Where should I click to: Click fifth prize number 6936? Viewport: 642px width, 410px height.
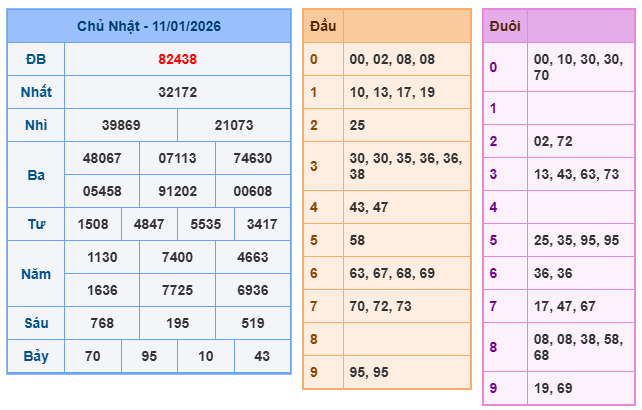252,290
